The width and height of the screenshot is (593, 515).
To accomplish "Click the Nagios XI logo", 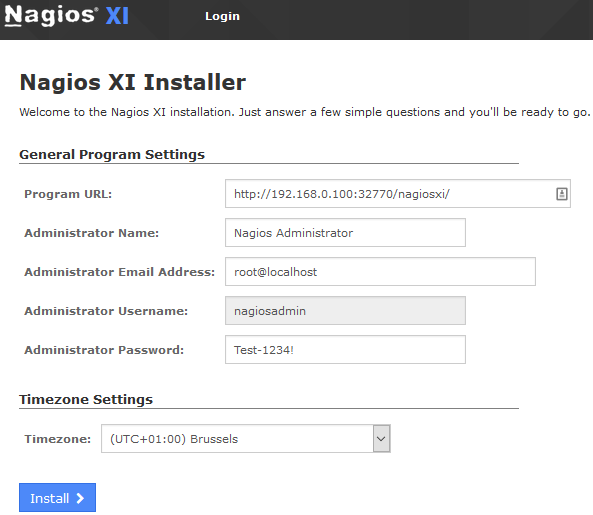I will (67, 16).
